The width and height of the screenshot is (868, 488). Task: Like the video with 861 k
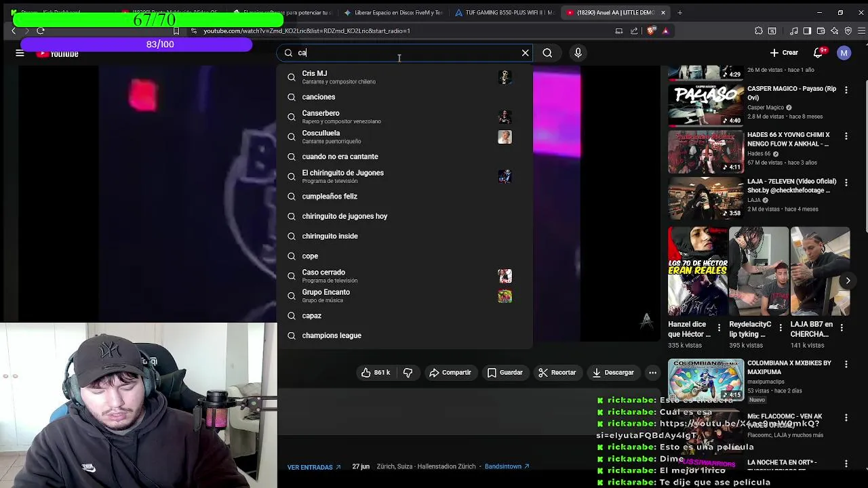point(375,372)
